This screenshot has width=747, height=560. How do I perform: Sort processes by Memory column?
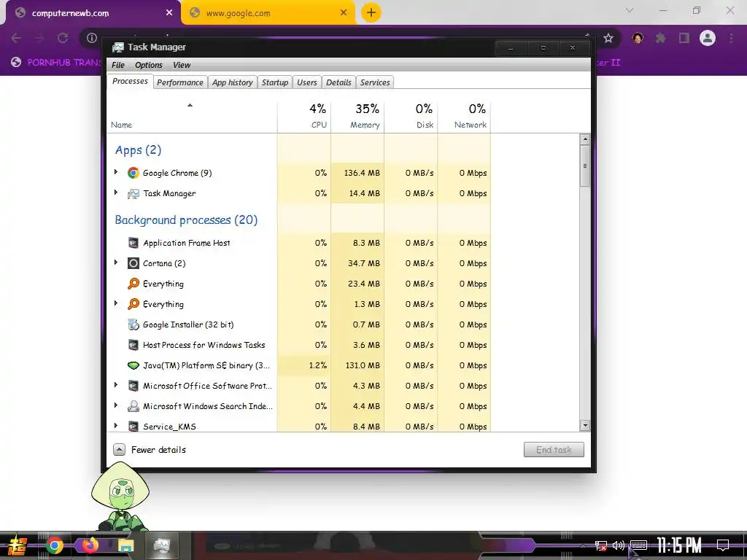coord(357,116)
